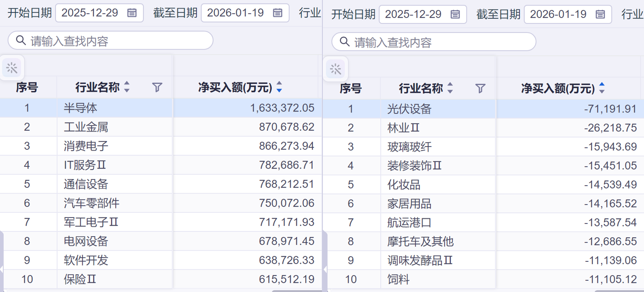Focus left panel search input field
This screenshot has width=644, height=292.
point(110,41)
